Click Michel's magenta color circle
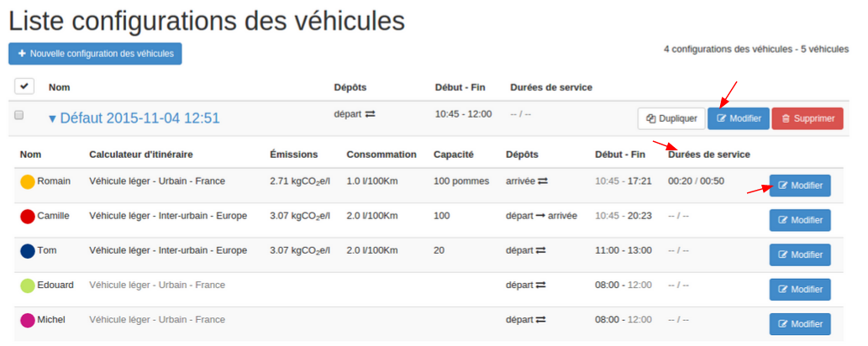Screen dimensions: 868x346 [x=28, y=320]
